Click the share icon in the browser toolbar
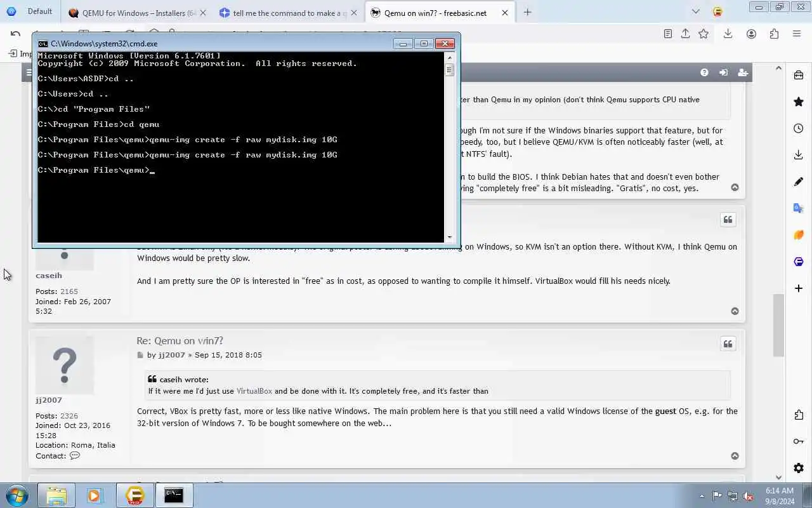Image resolution: width=812 pixels, height=508 pixels. click(686, 34)
